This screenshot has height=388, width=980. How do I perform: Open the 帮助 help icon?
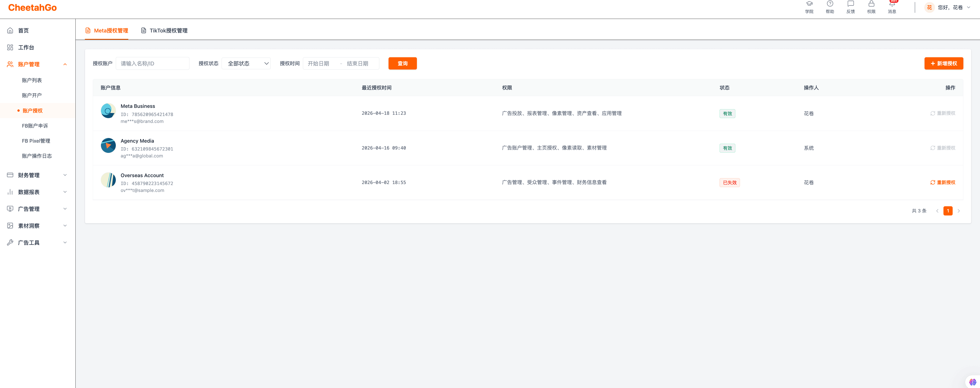[x=830, y=4]
